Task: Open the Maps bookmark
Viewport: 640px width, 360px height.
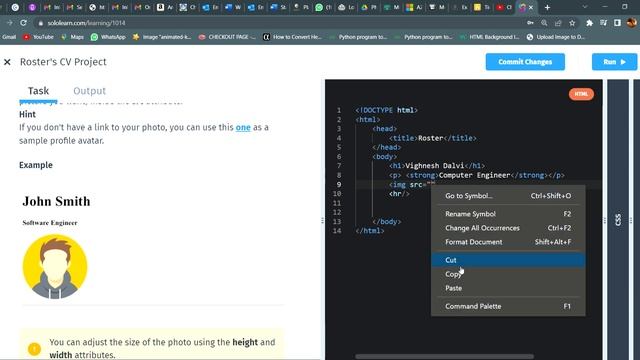Action: click(x=72, y=37)
